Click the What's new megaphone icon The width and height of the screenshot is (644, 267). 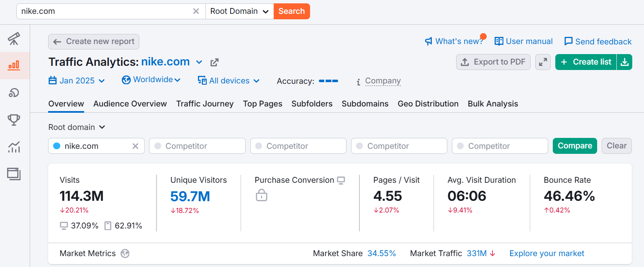428,41
